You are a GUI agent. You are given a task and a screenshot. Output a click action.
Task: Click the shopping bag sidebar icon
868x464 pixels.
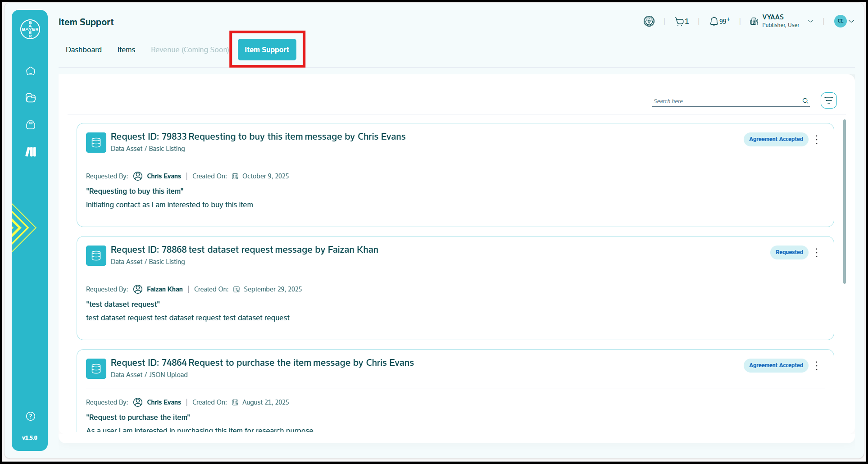click(31, 125)
